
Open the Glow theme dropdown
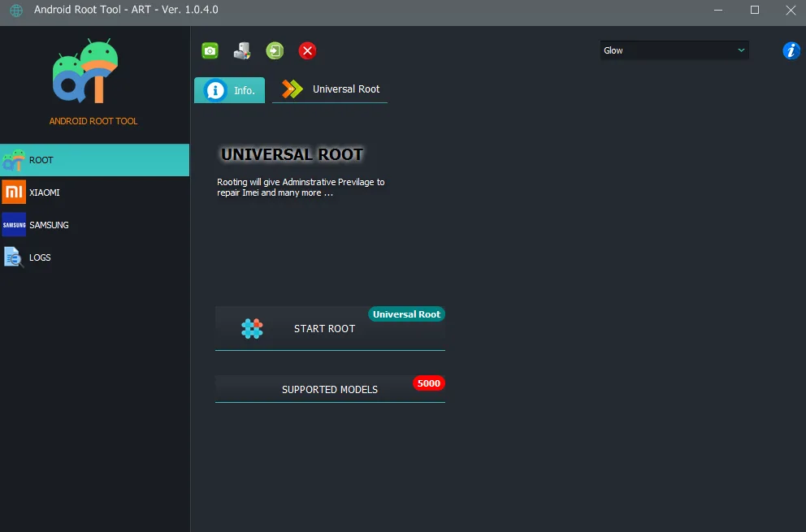(x=674, y=50)
